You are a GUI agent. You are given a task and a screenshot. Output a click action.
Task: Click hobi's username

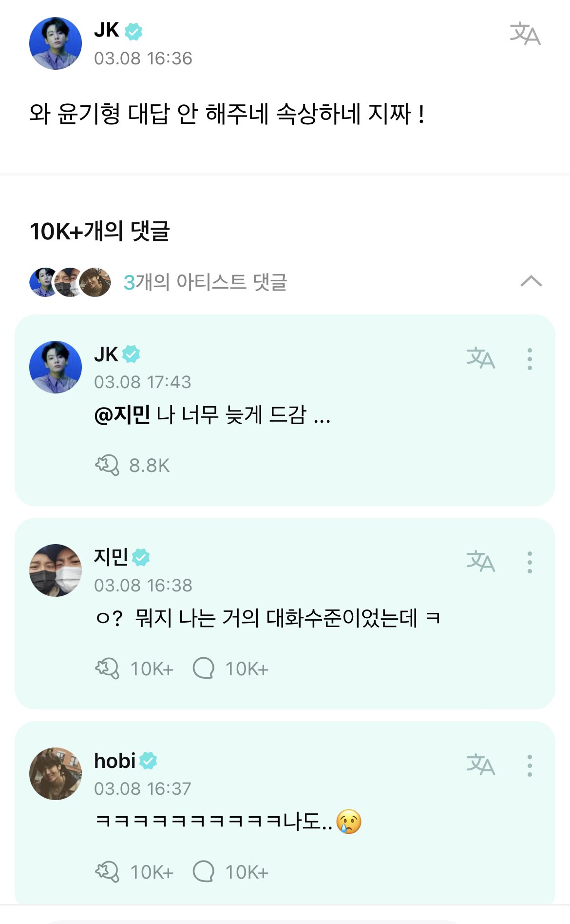click(114, 761)
